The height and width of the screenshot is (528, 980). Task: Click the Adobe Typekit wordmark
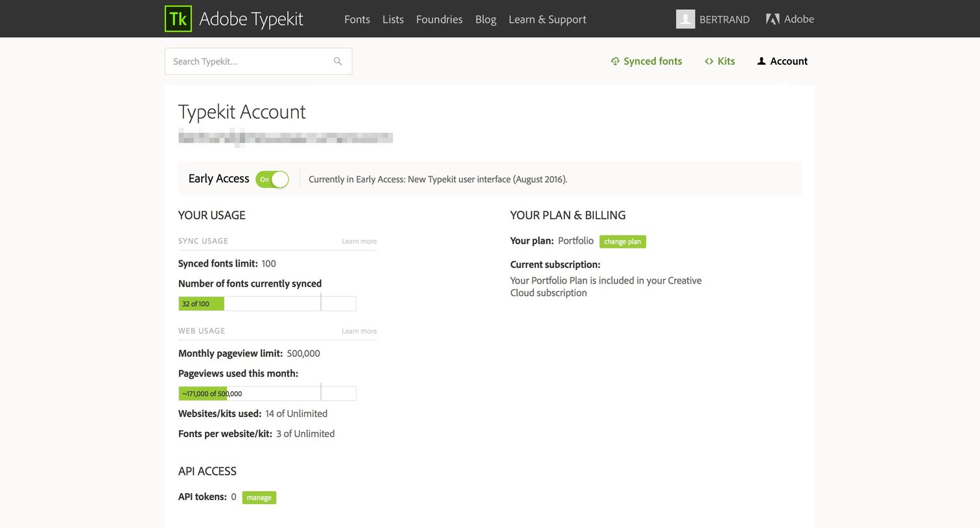[251, 19]
